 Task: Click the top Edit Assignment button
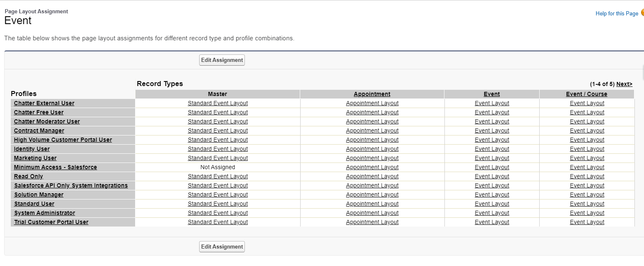(x=222, y=60)
